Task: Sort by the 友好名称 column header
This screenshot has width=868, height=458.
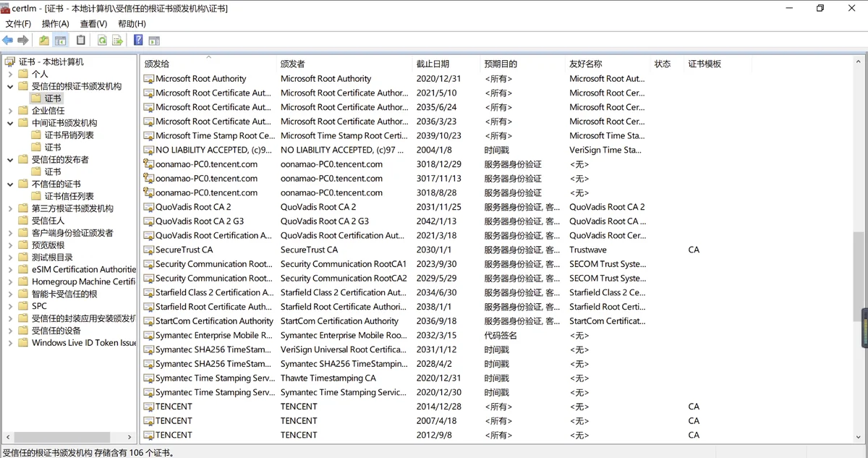Action: click(x=608, y=64)
